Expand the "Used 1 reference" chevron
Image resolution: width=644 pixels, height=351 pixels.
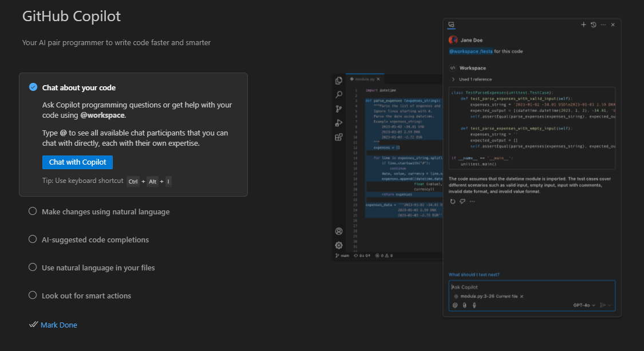point(453,79)
